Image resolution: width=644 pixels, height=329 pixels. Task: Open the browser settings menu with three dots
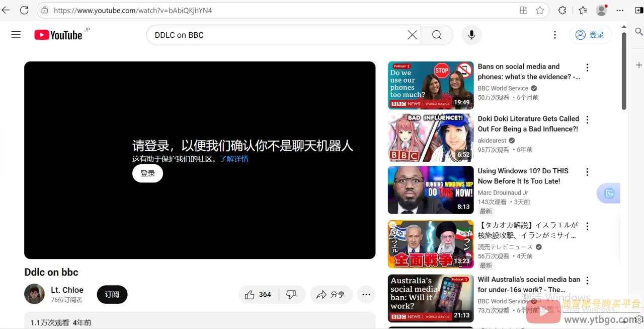click(x=620, y=10)
